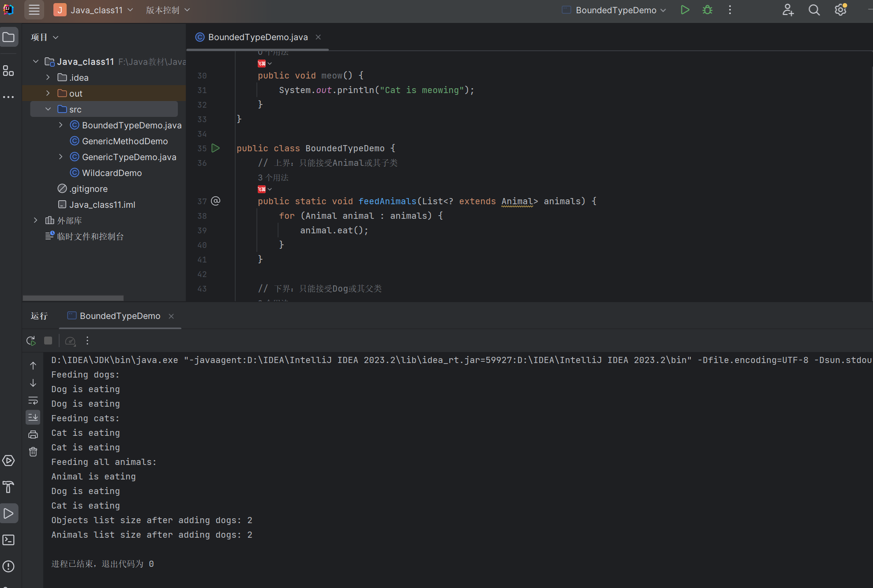Click the 3 个用法 usages hint
This screenshot has height=588, width=873.
[273, 177]
